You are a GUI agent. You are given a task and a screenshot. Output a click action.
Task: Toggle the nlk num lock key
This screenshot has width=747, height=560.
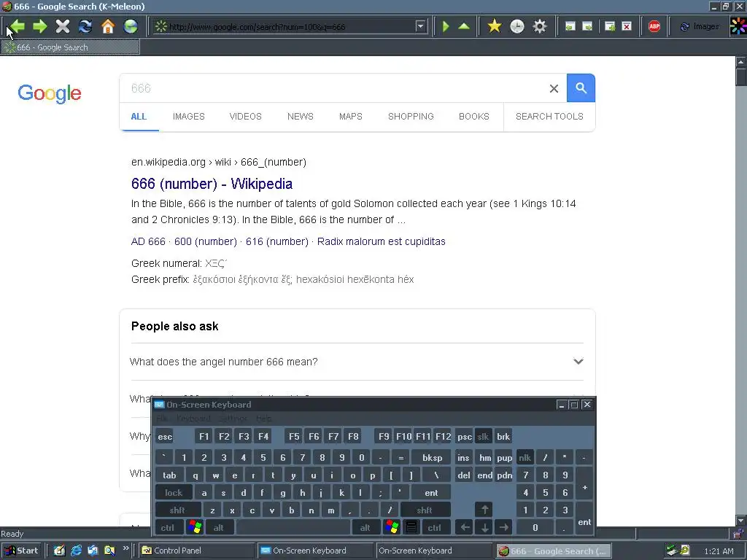[525, 458]
